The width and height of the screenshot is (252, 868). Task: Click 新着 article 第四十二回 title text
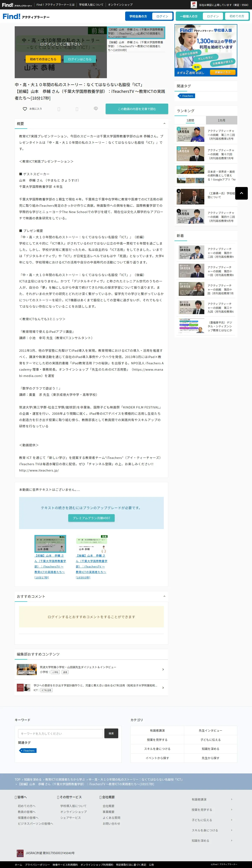221,253
